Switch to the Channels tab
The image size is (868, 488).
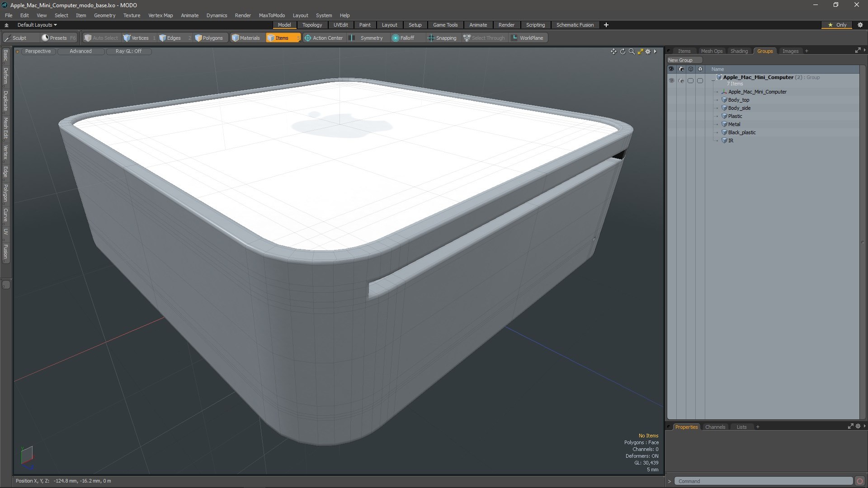[715, 427]
